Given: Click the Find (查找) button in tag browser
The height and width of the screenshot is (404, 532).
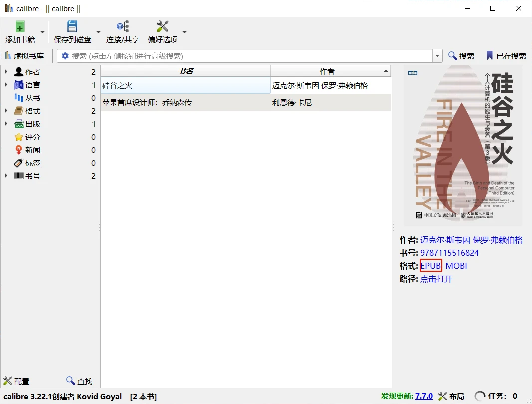Looking at the screenshot, I should coord(79,381).
